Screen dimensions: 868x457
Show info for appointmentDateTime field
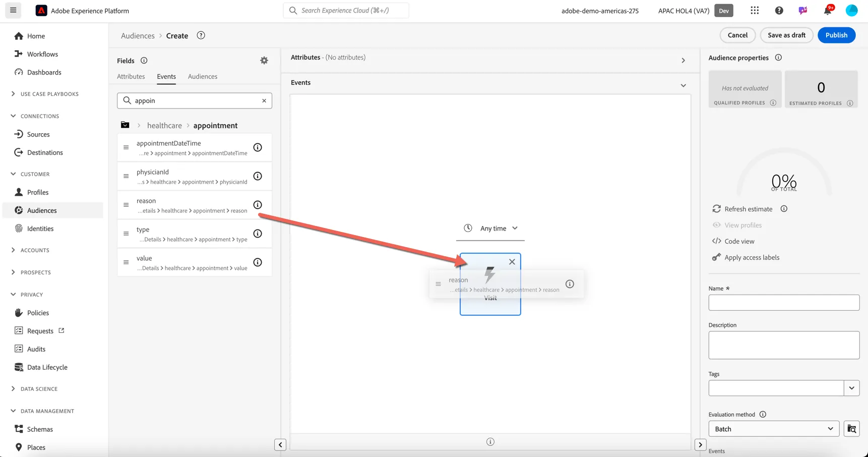(x=258, y=147)
